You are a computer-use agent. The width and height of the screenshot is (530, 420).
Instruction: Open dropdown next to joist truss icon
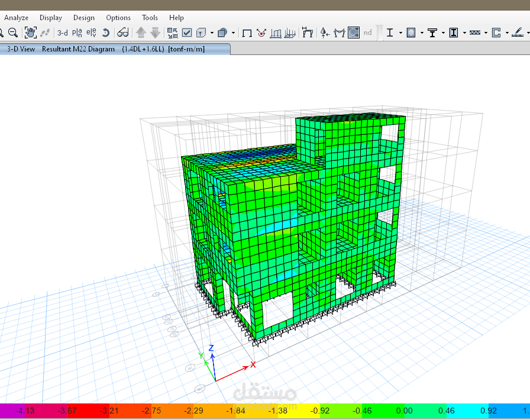[486, 33]
